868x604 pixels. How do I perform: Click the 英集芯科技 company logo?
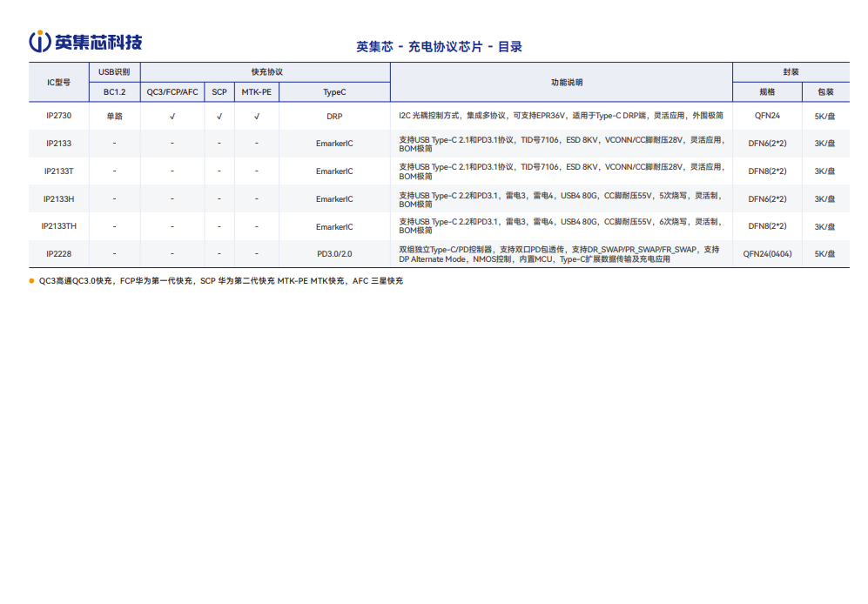(x=85, y=42)
